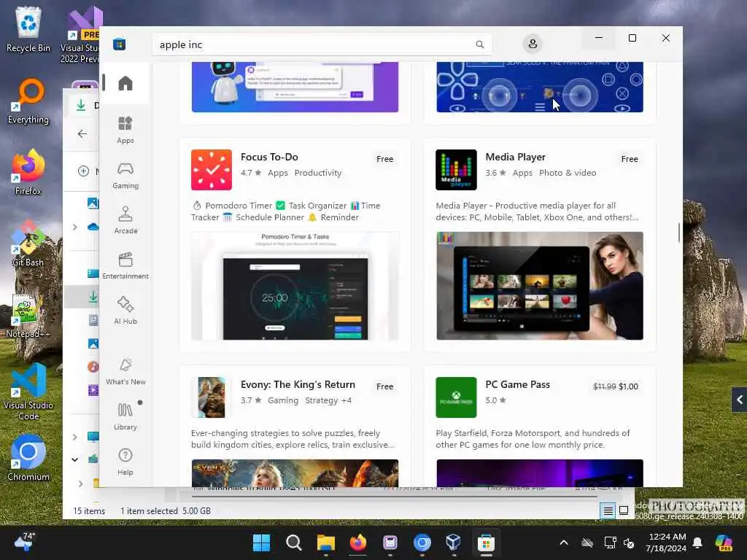Image resolution: width=747 pixels, height=560 pixels.
Task: Open the user account profile icon
Action: pyautogui.click(x=533, y=44)
